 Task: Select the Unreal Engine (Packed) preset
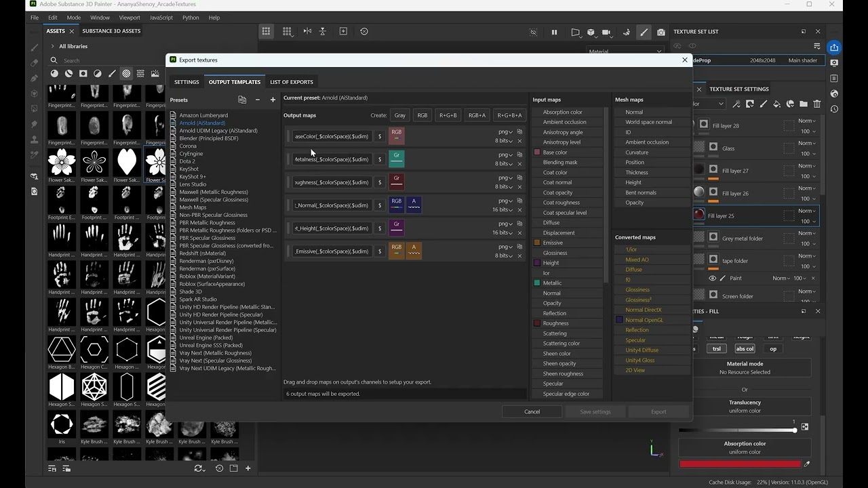[206, 338]
